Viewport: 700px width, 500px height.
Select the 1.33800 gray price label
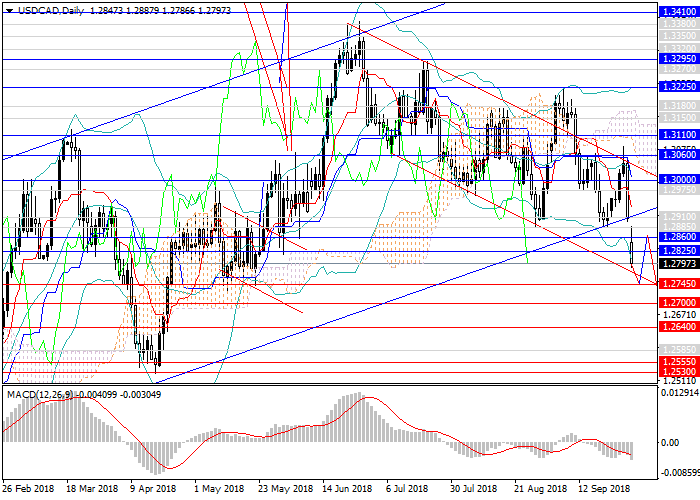click(x=679, y=24)
